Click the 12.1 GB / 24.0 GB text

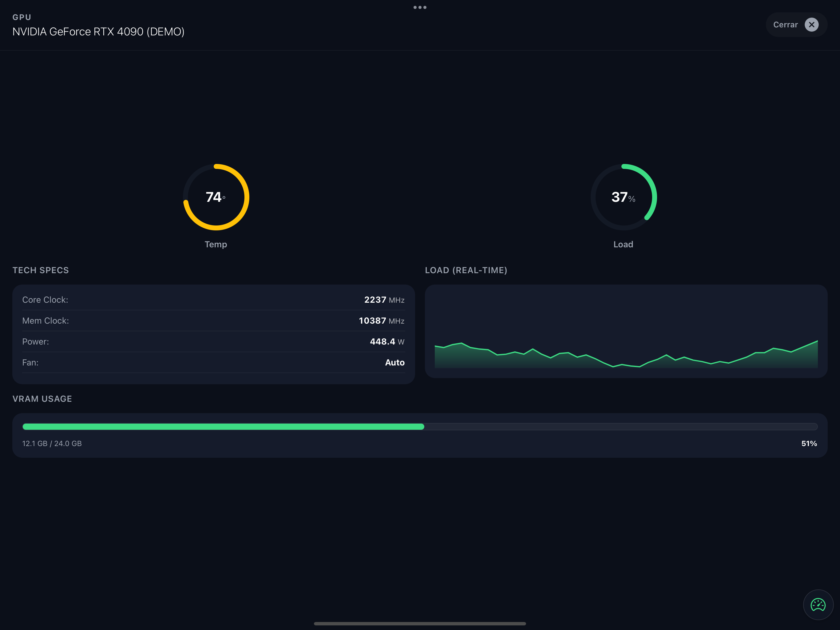(52, 444)
